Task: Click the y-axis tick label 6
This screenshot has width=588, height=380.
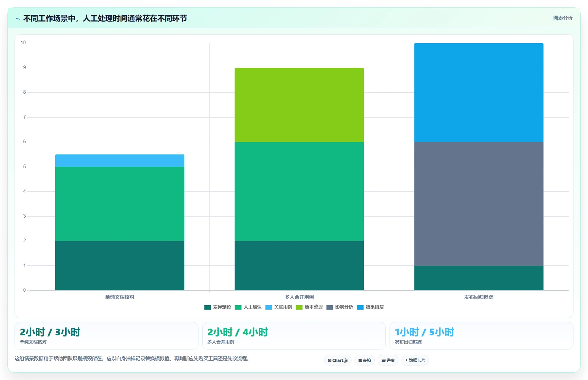Action: point(25,142)
